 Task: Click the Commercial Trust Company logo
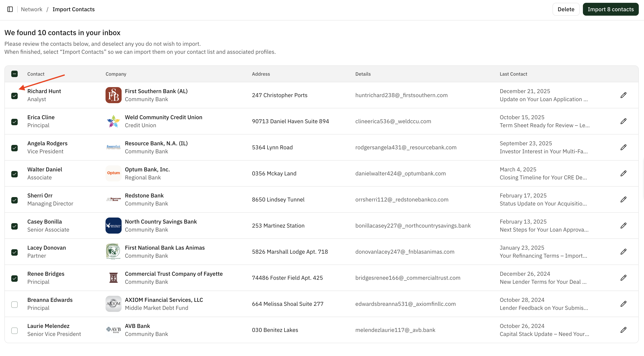[x=113, y=278]
